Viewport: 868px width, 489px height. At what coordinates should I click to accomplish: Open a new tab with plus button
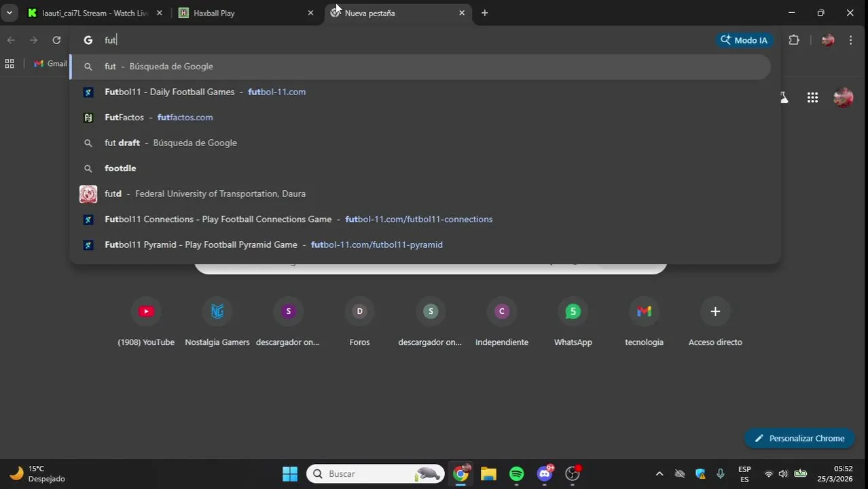coord(484,13)
